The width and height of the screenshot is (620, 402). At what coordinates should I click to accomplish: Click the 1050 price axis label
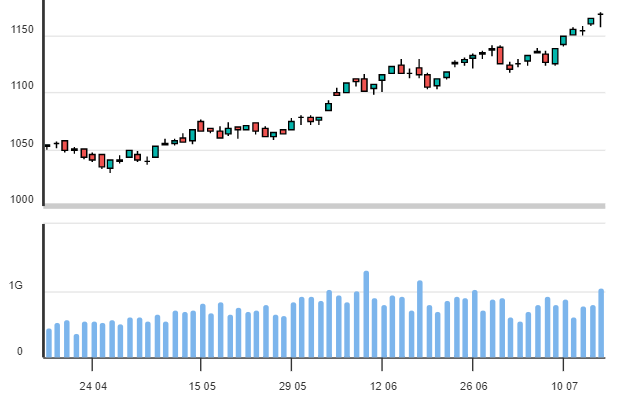point(22,146)
